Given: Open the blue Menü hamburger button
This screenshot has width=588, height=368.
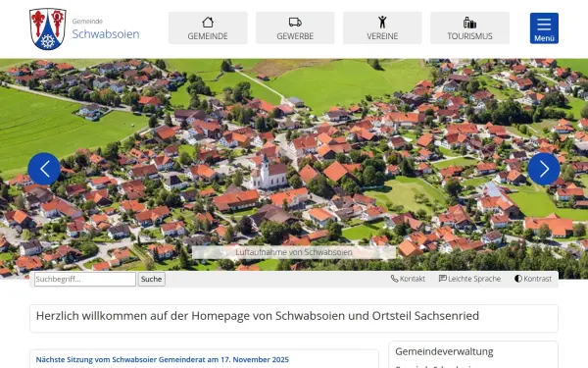Looking at the screenshot, I should 544,28.
